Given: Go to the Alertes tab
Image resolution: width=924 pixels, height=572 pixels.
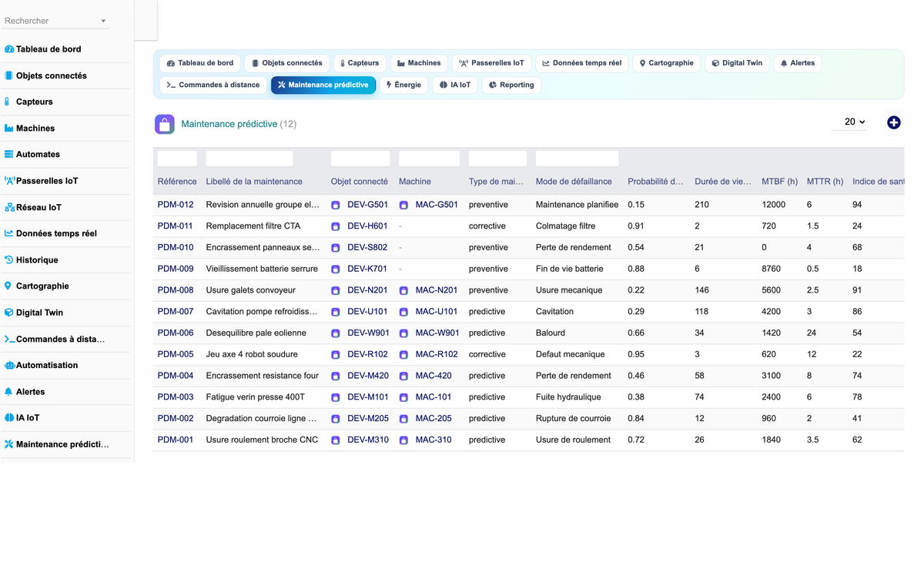Looking at the screenshot, I should pyautogui.click(x=798, y=63).
